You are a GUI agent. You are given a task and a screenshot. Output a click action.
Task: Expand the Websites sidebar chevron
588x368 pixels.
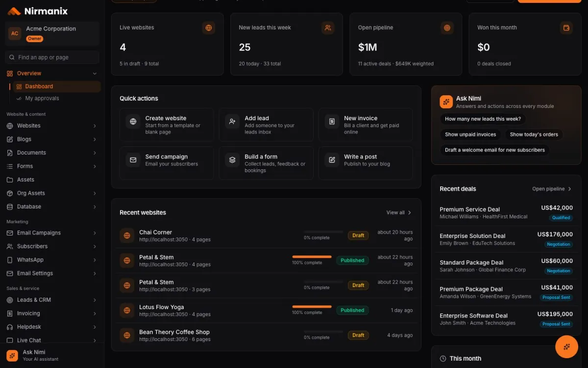tap(95, 126)
